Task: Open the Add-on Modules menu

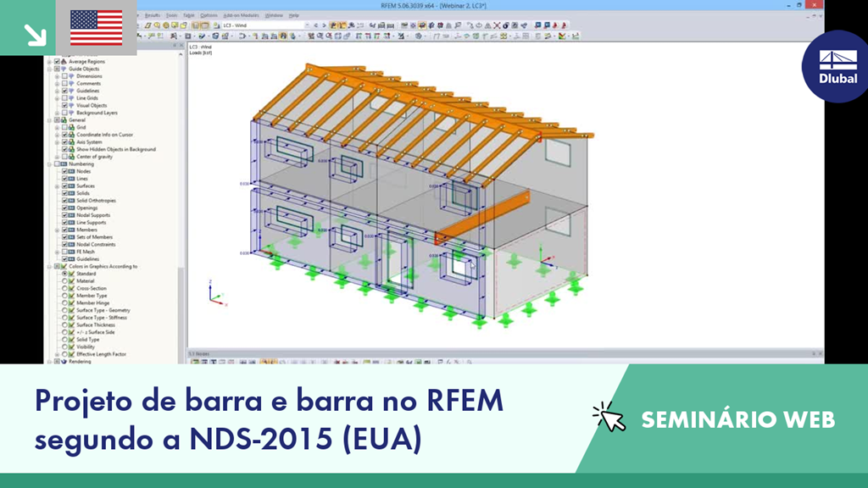Action: click(241, 15)
